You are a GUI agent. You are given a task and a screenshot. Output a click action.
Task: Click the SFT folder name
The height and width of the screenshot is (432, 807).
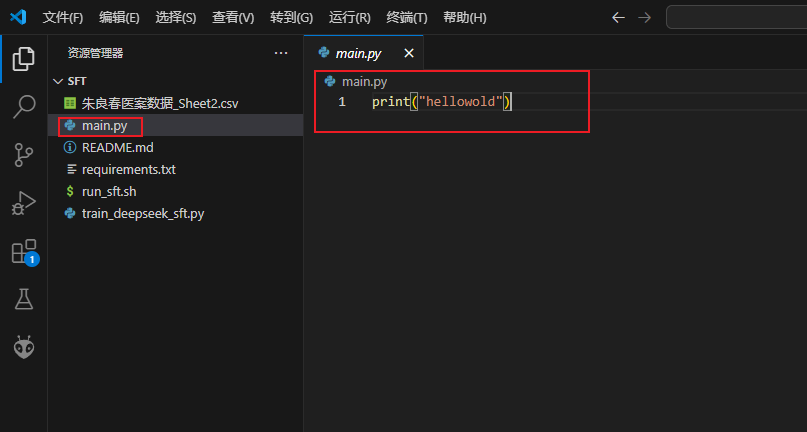(x=77, y=81)
